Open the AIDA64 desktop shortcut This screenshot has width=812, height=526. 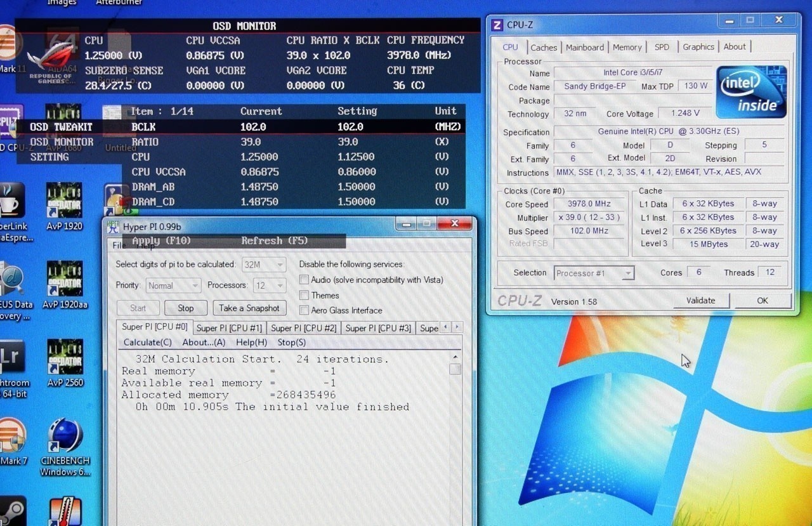63,49
